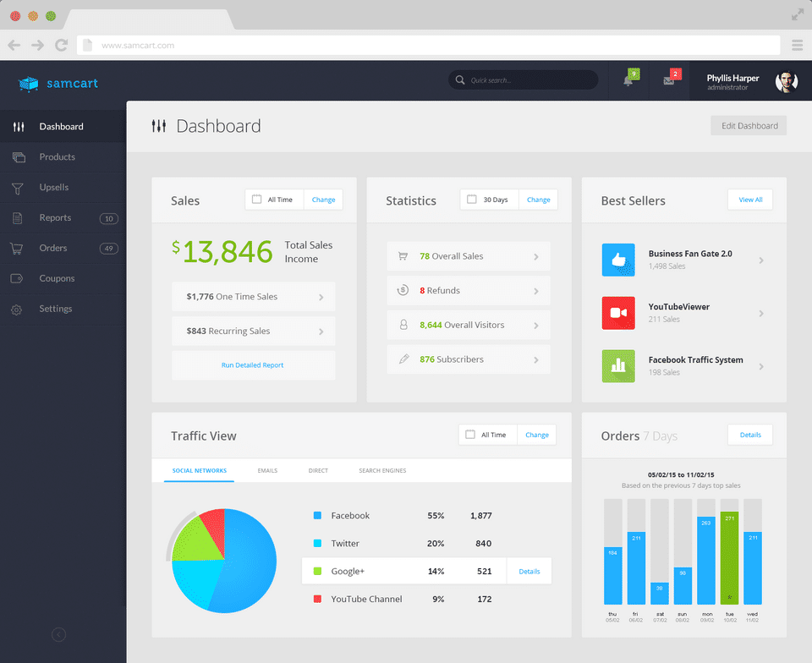Open Reports in the sidebar
This screenshot has width=812, height=663.
click(63, 218)
